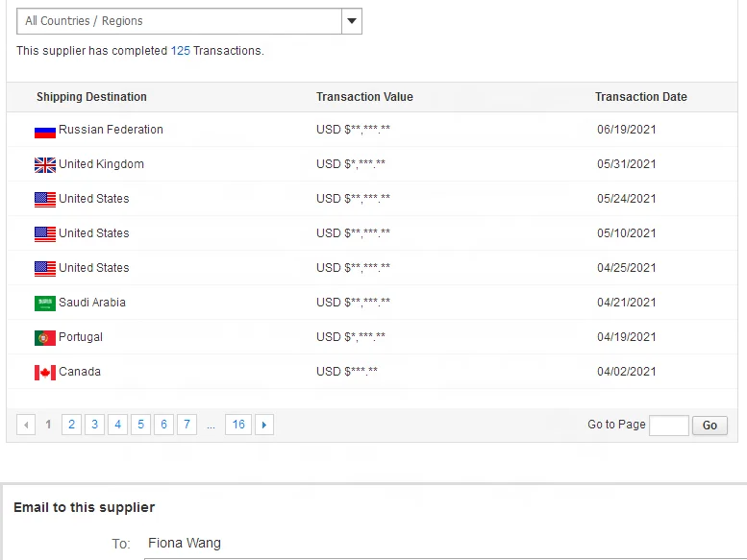Click the Transaction Value column header
747x560 pixels.
pos(364,97)
